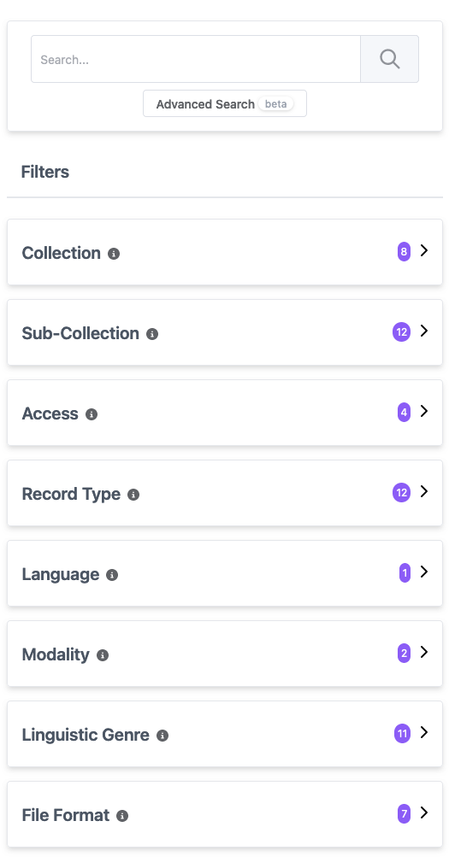This screenshot has width=449, height=868.
Task: Click the Modality count badge
Action: pos(404,654)
